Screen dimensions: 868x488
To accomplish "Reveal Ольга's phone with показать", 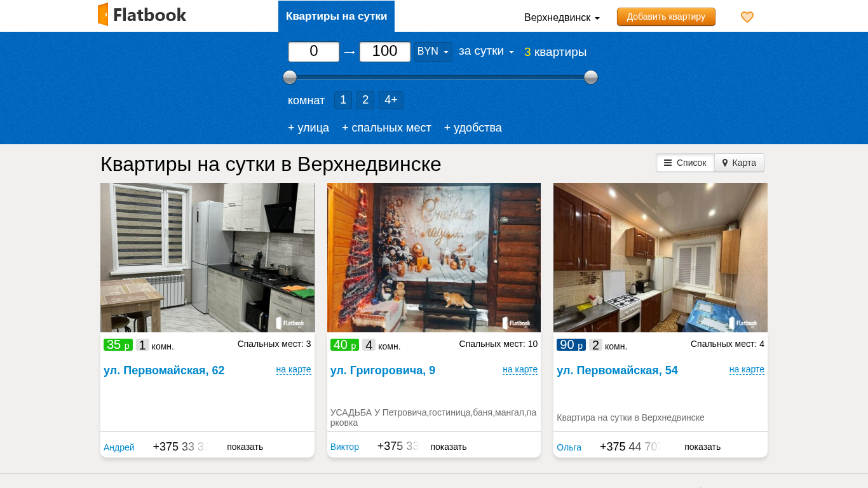I will pos(702,447).
